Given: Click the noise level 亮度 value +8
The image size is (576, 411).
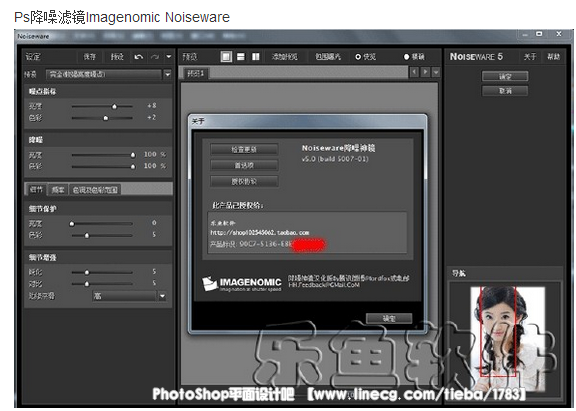Looking at the screenshot, I should coord(152,106).
